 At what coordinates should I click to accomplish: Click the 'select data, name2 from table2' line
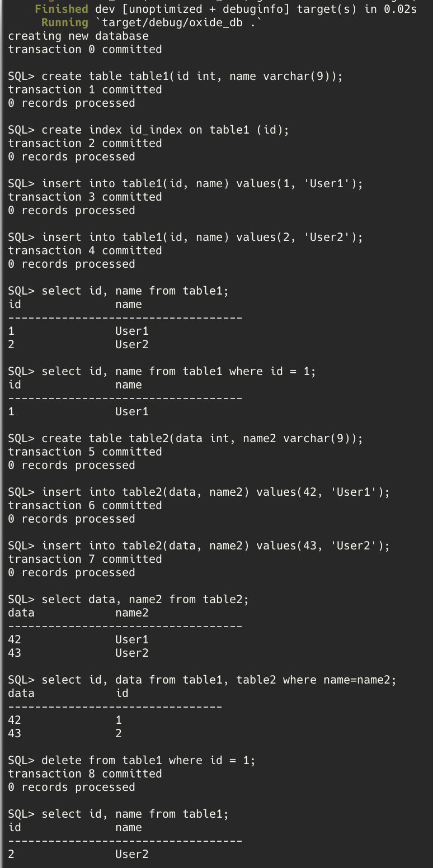[x=128, y=599]
